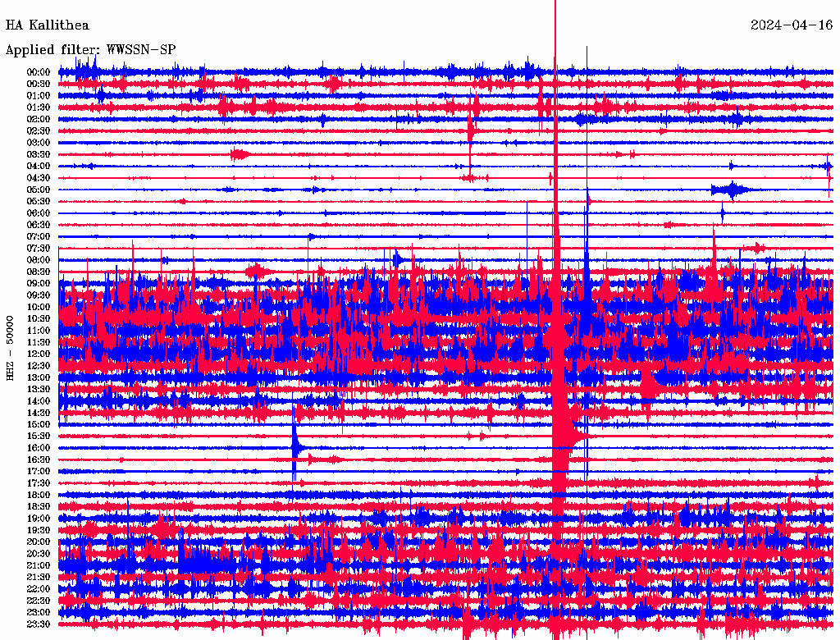This screenshot has width=840, height=640.
Task: Select the 08:30 time label
Action: coord(39,272)
